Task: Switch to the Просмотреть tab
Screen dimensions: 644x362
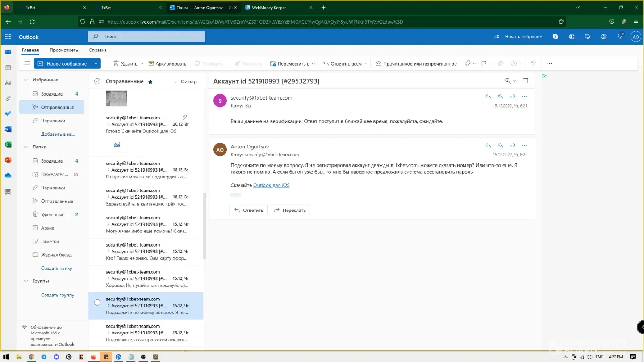Action: [64, 50]
